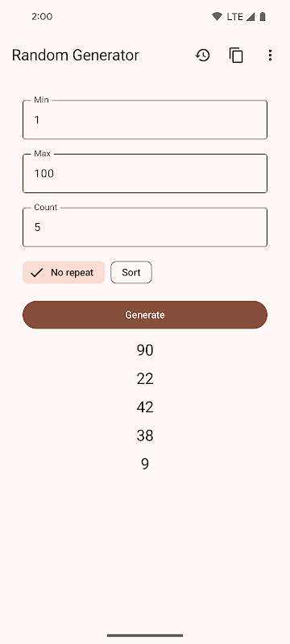Image resolution: width=290 pixels, height=644 pixels.
Task: Focus the Min input field
Action: click(x=145, y=119)
